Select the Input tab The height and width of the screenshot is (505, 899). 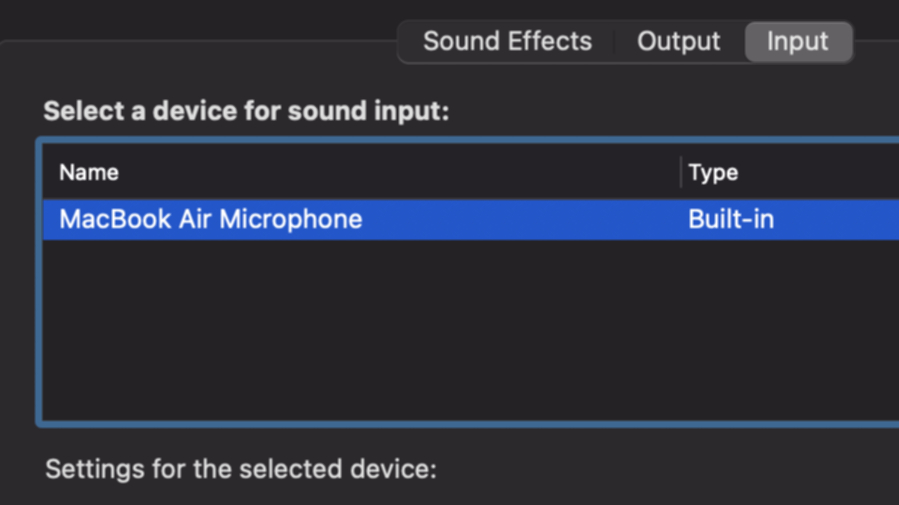[x=798, y=41]
